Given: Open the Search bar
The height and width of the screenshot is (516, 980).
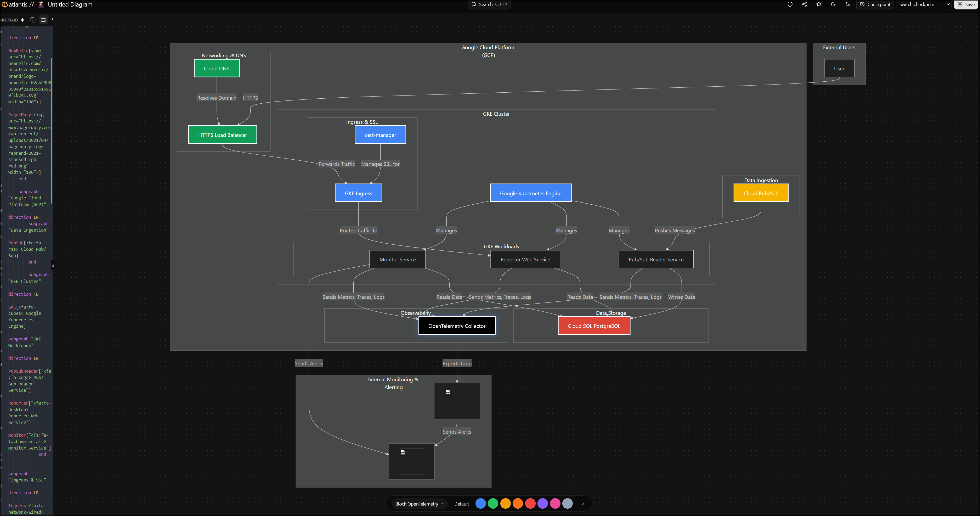Looking at the screenshot, I should 489,4.
